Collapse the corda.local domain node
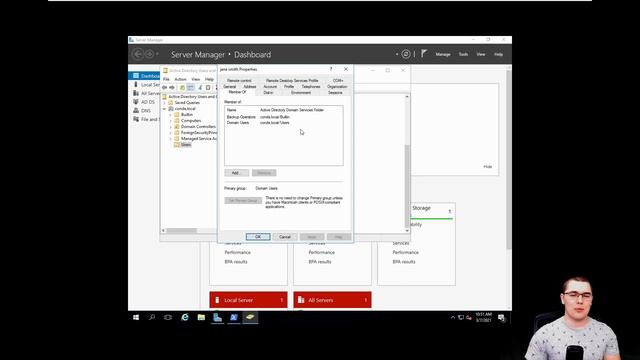This screenshot has width=640, height=360. tap(165, 109)
